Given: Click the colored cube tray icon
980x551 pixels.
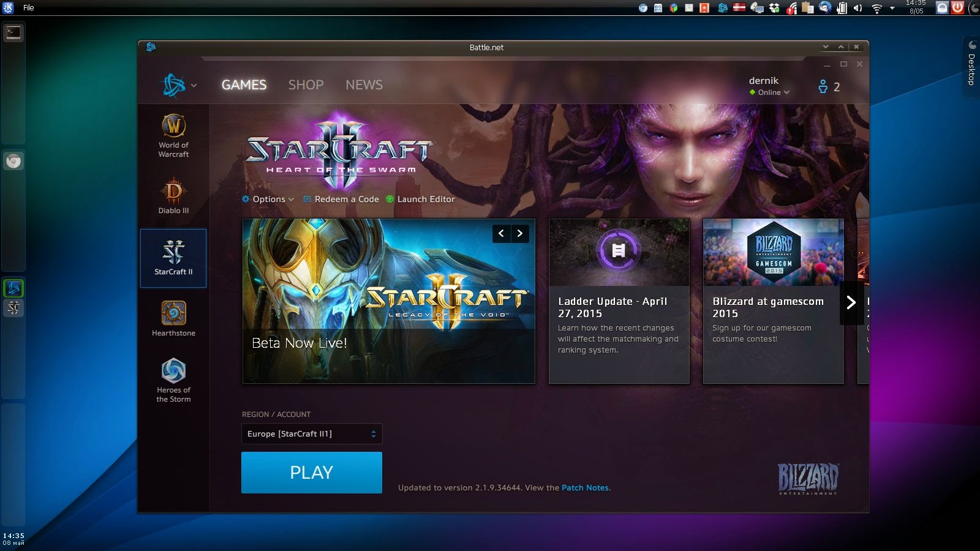Looking at the screenshot, I should tap(674, 8).
